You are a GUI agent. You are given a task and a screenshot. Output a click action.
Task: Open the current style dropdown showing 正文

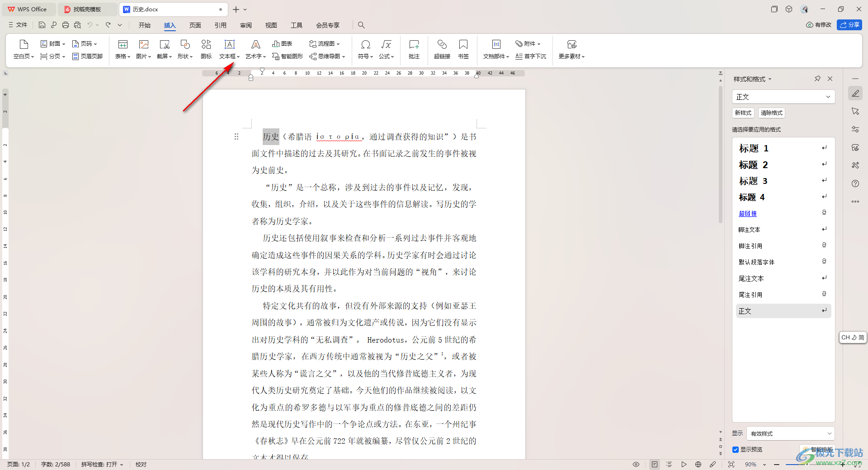tap(783, 97)
